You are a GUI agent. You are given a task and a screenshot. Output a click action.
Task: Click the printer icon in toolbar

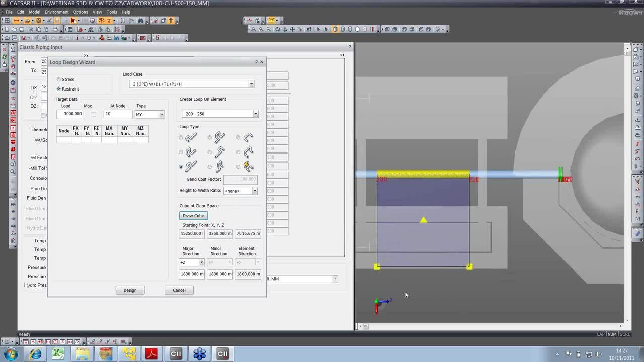55,29
